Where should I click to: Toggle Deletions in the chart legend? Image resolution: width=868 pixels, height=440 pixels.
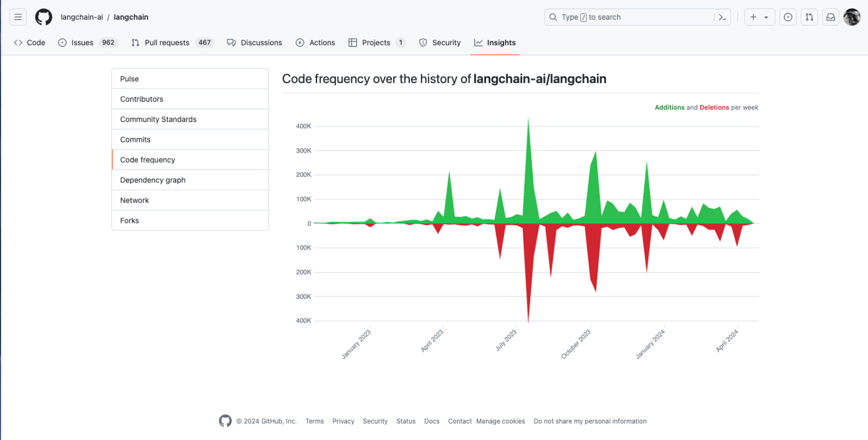click(714, 107)
